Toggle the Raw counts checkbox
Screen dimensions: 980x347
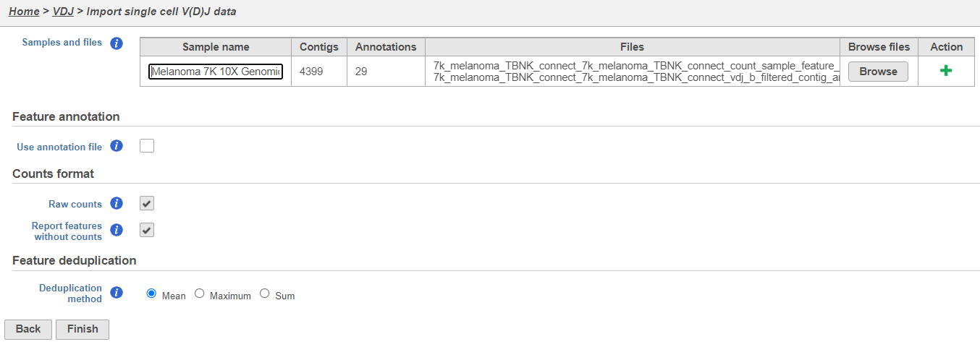(147, 203)
